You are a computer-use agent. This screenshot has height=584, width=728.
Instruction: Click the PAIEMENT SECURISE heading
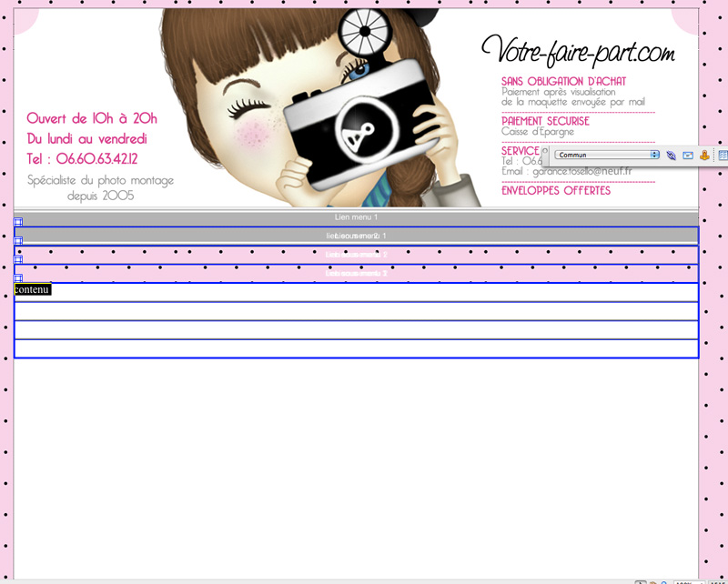coord(545,121)
